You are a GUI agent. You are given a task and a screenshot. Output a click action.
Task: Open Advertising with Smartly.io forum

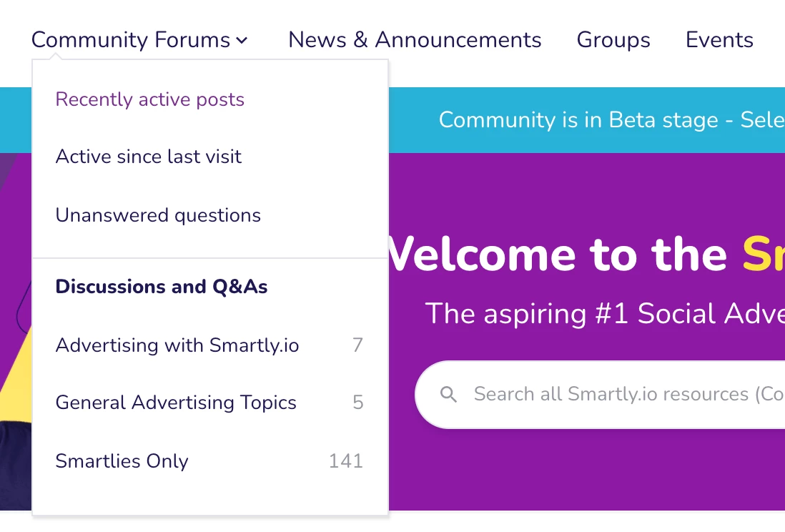pyautogui.click(x=177, y=345)
